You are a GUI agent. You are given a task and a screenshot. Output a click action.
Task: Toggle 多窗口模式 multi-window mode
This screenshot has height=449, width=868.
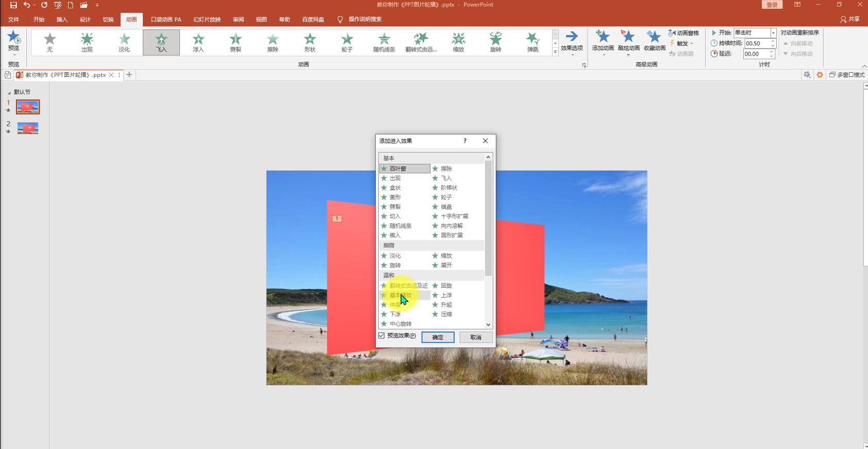tap(846, 75)
